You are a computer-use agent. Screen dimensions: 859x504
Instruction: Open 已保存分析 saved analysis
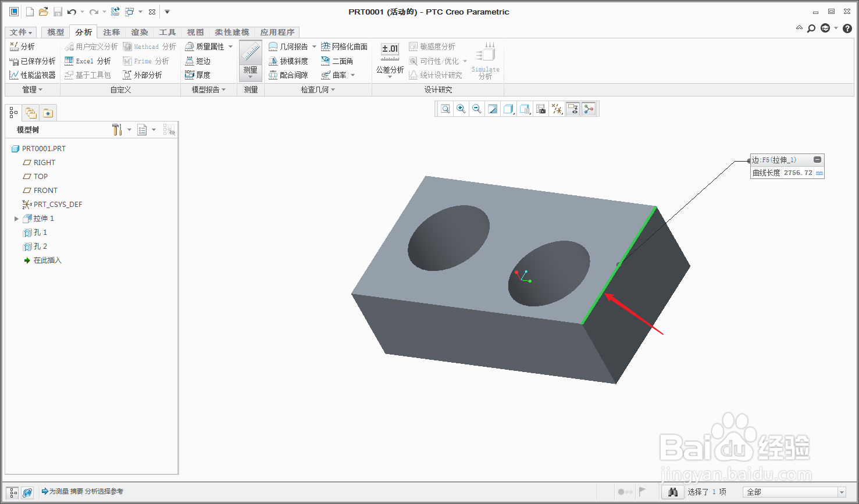pos(33,61)
